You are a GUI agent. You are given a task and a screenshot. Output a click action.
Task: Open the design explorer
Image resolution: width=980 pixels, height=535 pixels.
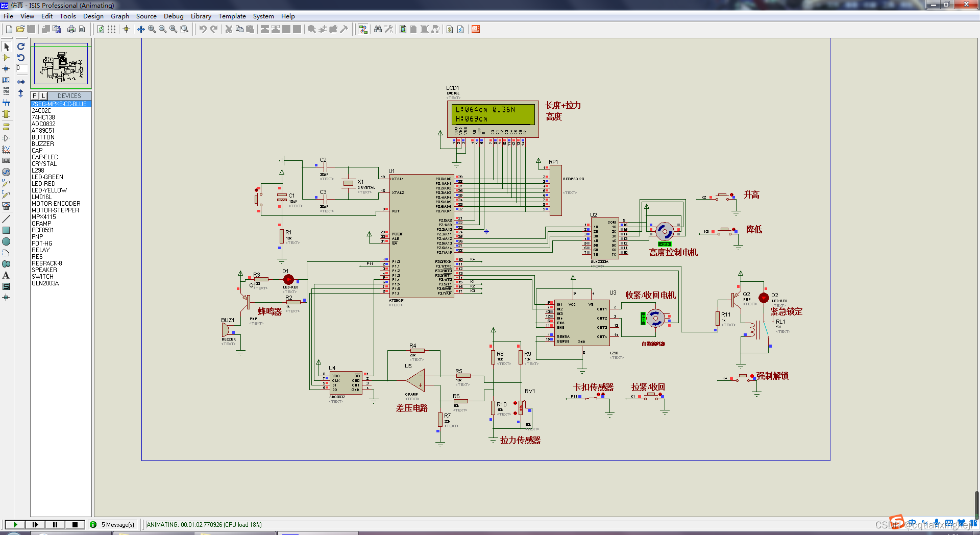[403, 29]
